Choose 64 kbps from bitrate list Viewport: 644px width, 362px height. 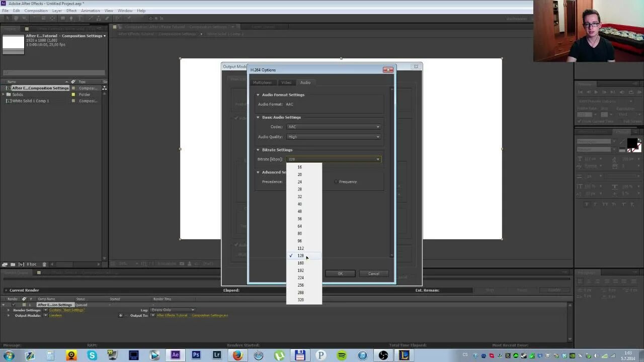pyautogui.click(x=304, y=226)
